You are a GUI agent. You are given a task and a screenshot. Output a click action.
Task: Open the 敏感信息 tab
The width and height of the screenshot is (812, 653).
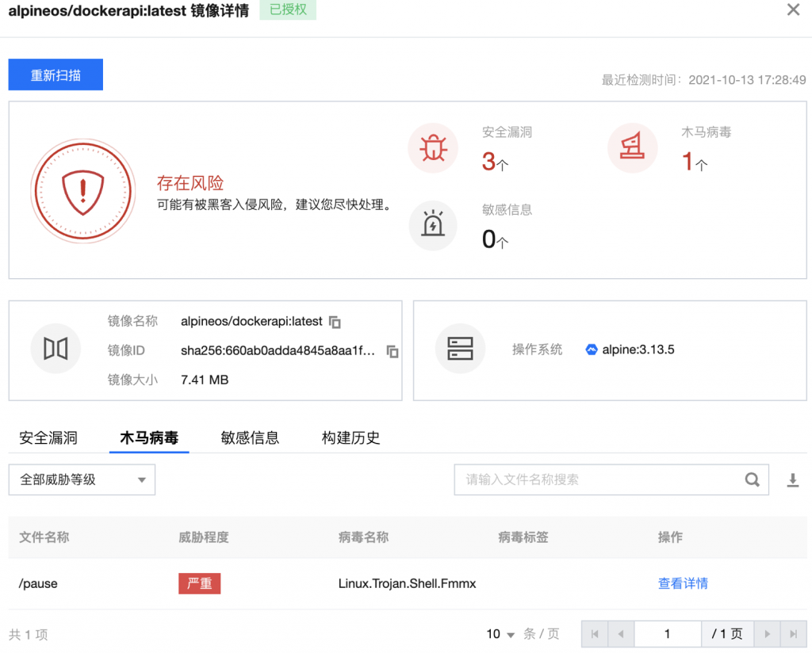pos(250,437)
